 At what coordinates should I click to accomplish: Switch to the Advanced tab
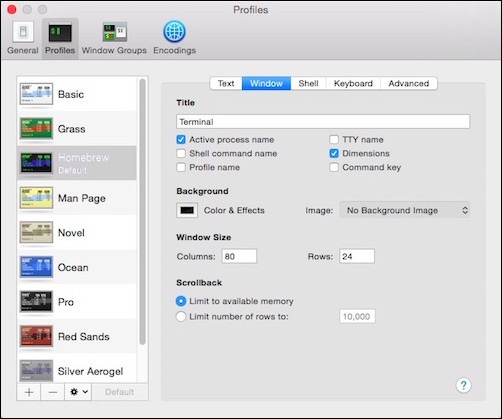click(x=409, y=83)
